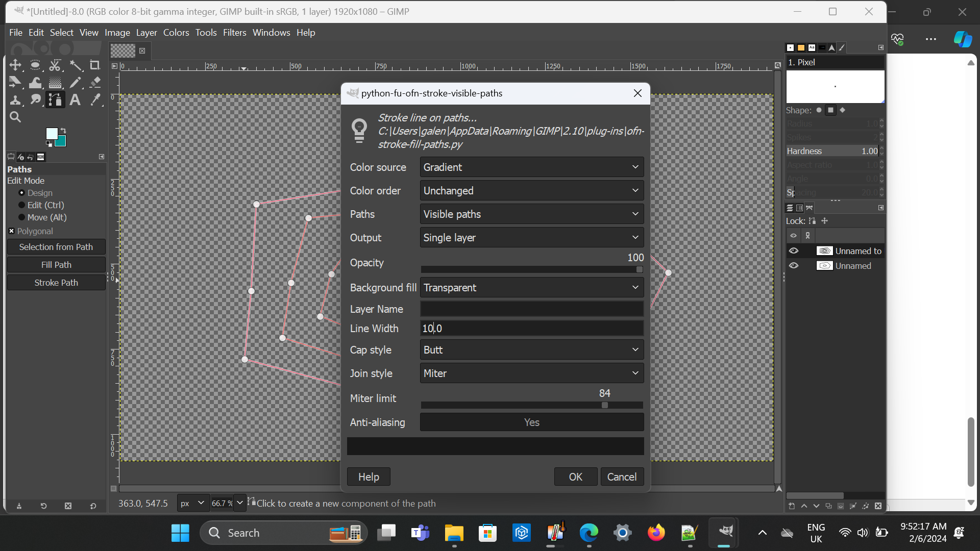Click the teal background color swatch
This screenshot has width=980, height=551.
coord(62,142)
